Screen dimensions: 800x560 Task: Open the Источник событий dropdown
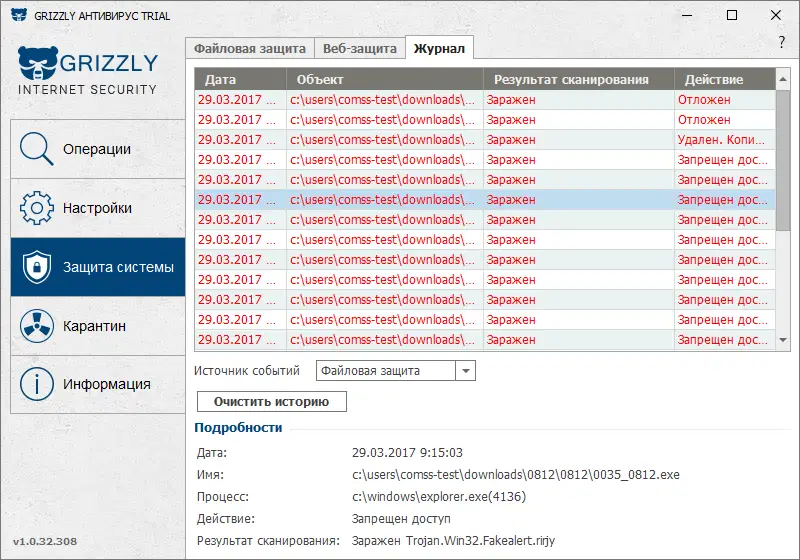pyautogui.click(x=465, y=371)
